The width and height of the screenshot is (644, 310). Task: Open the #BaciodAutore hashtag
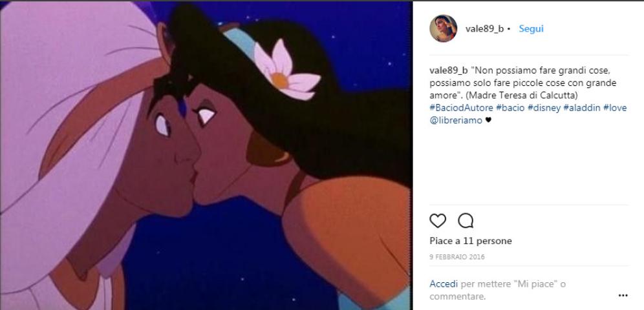[461, 108]
